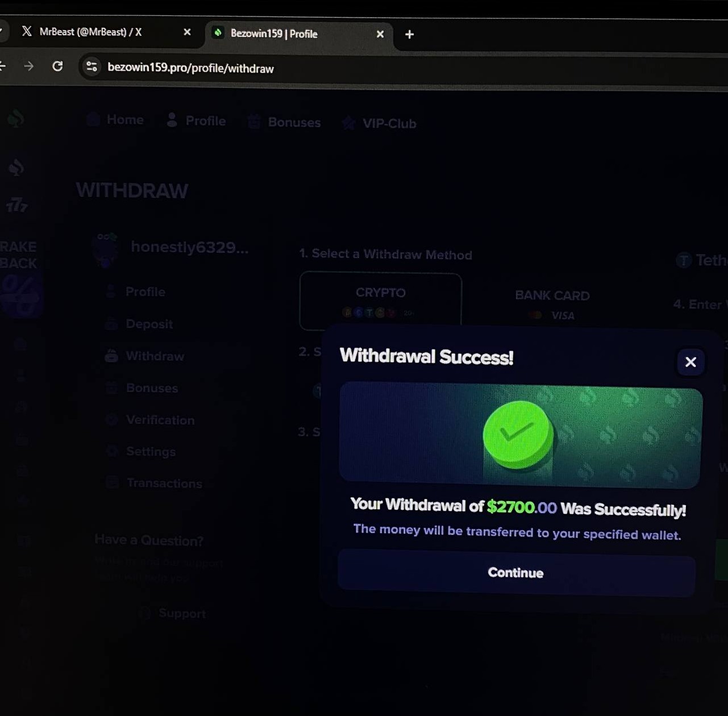The image size is (728, 716).
Task: Select the BANK CARD Visa method
Action: click(552, 303)
